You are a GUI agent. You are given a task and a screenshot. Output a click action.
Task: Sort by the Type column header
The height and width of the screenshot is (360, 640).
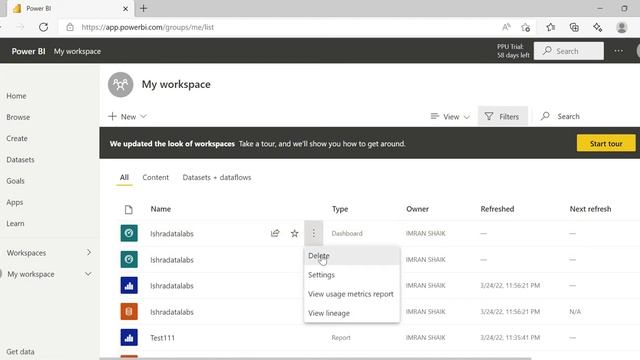click(340, 209)
